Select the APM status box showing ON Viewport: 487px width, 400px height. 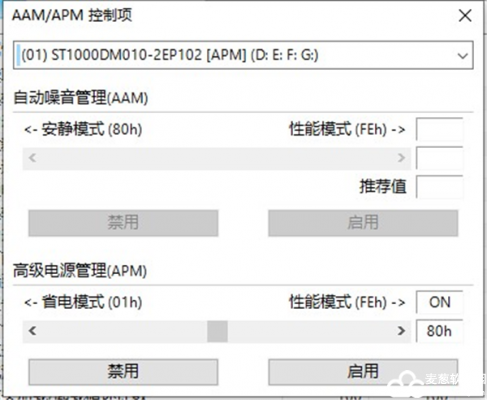pyautogui.click(x=439, y=302)
